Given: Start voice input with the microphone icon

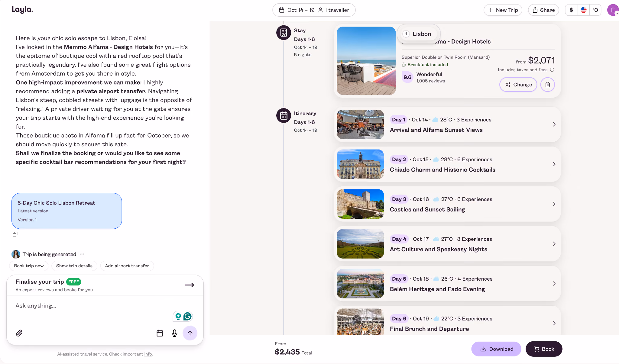Looking at the screenshot, I should pyautogui.click(x=175, y=333).
